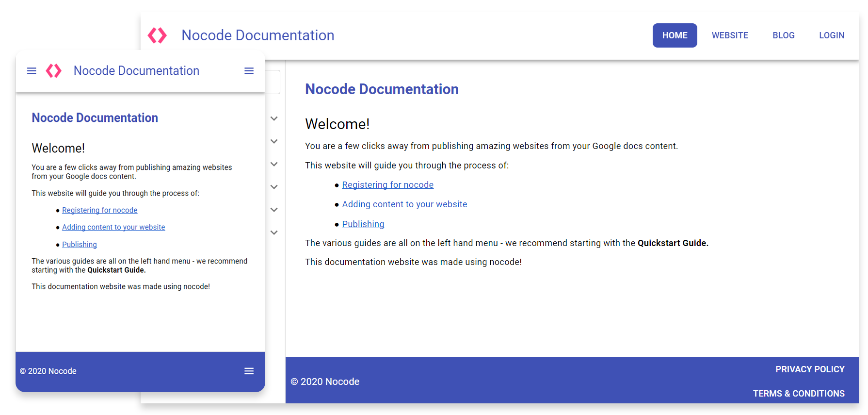This screenshot has width=868, height=415.
Task: Click the Nocode logo in the desktop header
Action: point(157,35)
